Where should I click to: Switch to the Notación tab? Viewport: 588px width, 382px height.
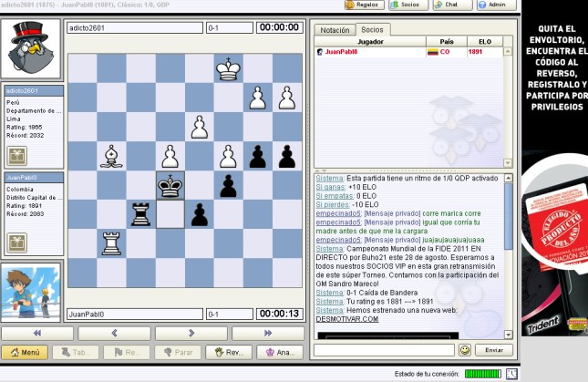[335, 30]
